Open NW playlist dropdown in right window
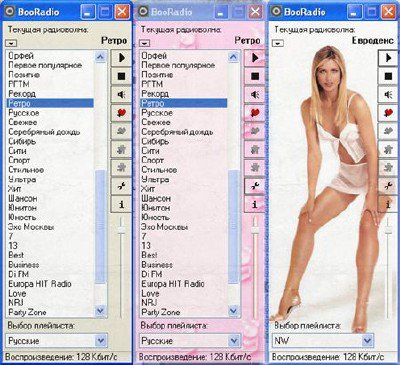 367,341
